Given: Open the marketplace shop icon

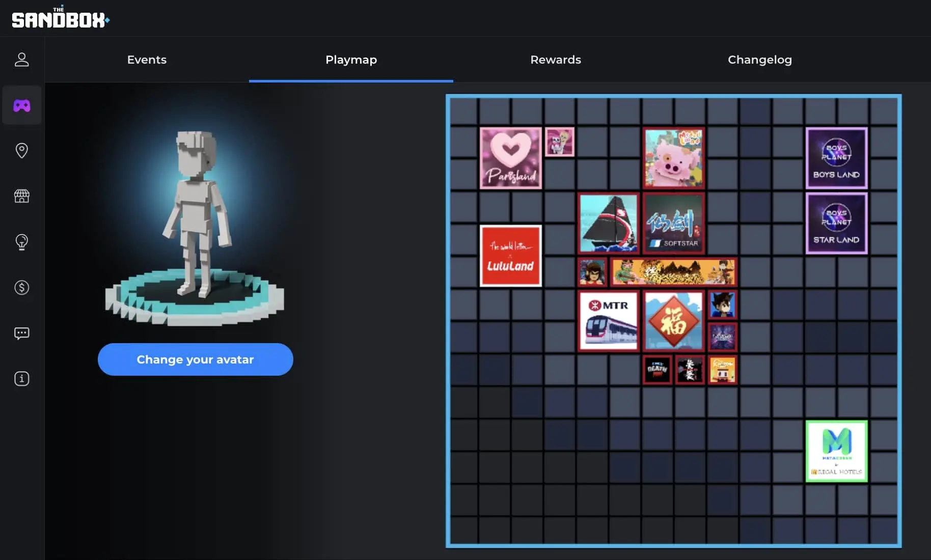Looking at the screenshot, I should (x=21, y=196).
